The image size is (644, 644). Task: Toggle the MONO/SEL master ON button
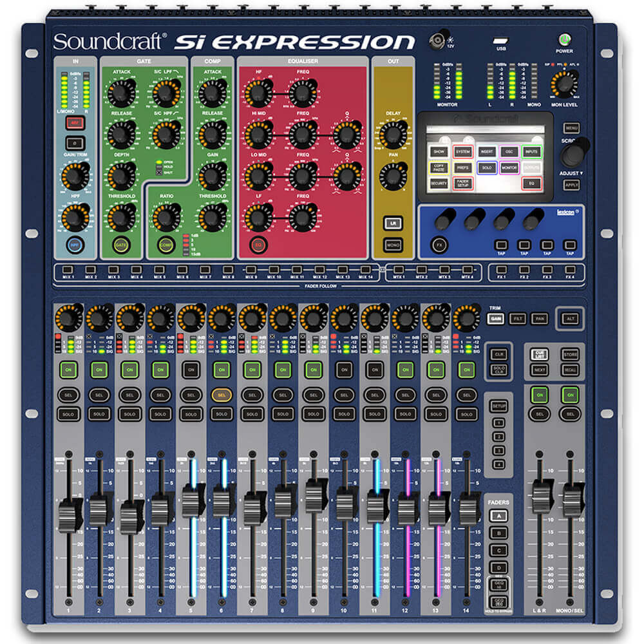tap(570, 395)
